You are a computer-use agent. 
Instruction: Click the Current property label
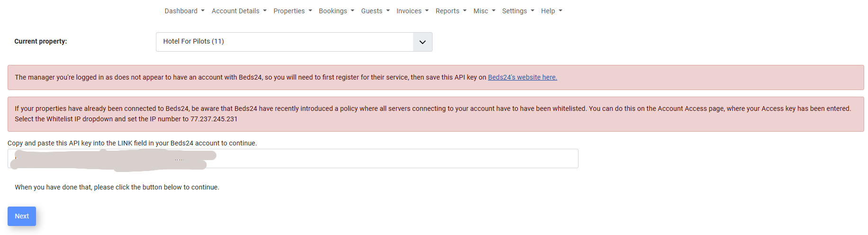tap(41, 41)
